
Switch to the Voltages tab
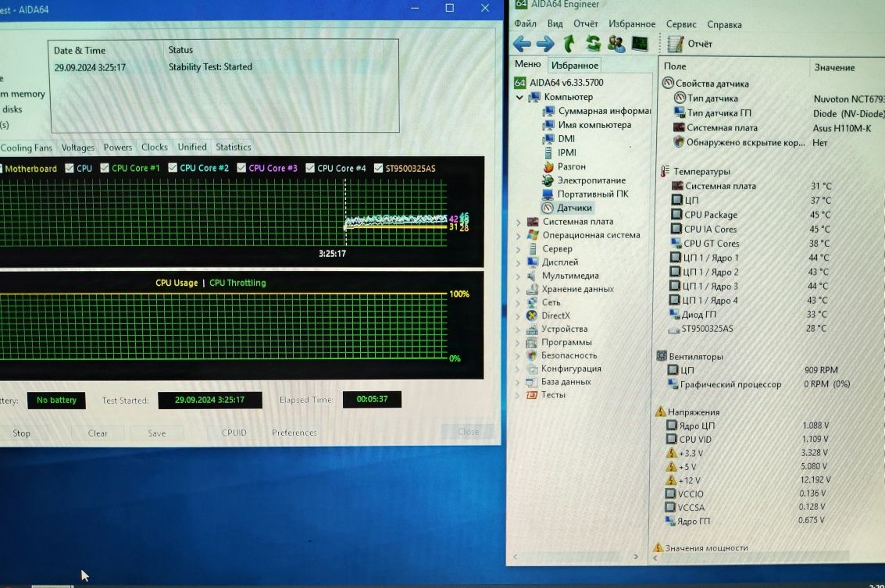tap(78, 148)
